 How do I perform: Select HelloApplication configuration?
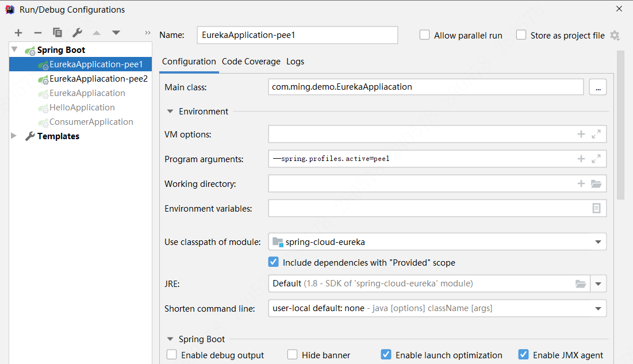80,108
